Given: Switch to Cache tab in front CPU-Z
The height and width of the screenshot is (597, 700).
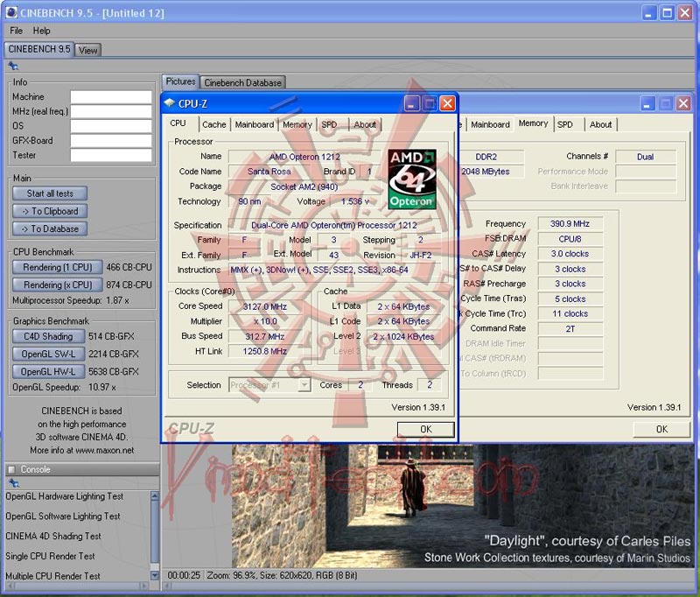Looking at the screenshot, I should [x=214, y=124].
